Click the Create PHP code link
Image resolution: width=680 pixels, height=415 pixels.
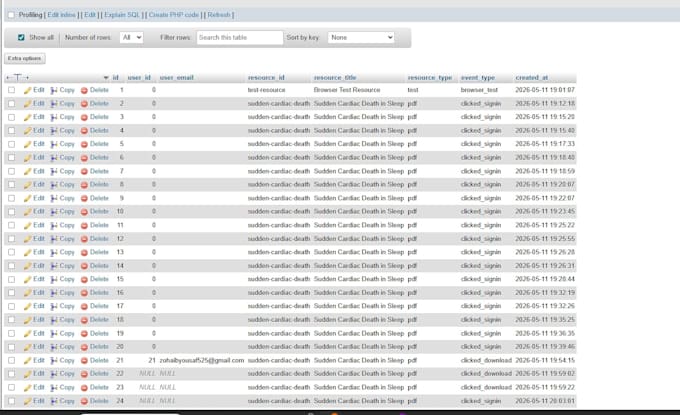(x=173, y=15)
